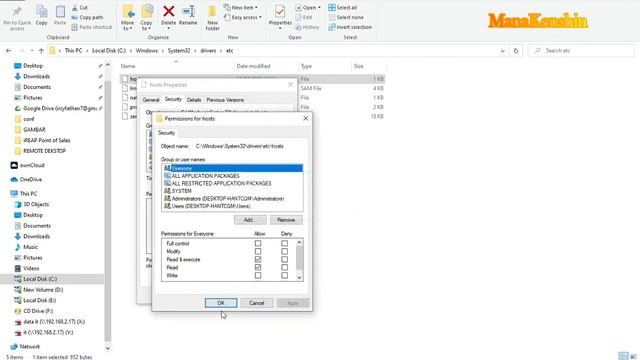Open the Move to ribbon button
This screenshot has width=640, height=360.
(x=127, y=18)
